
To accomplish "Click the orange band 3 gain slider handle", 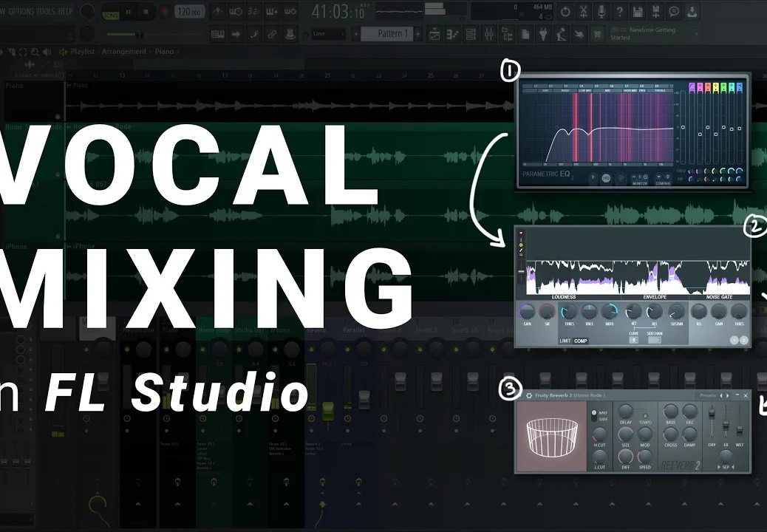I will tap(708, 127).
